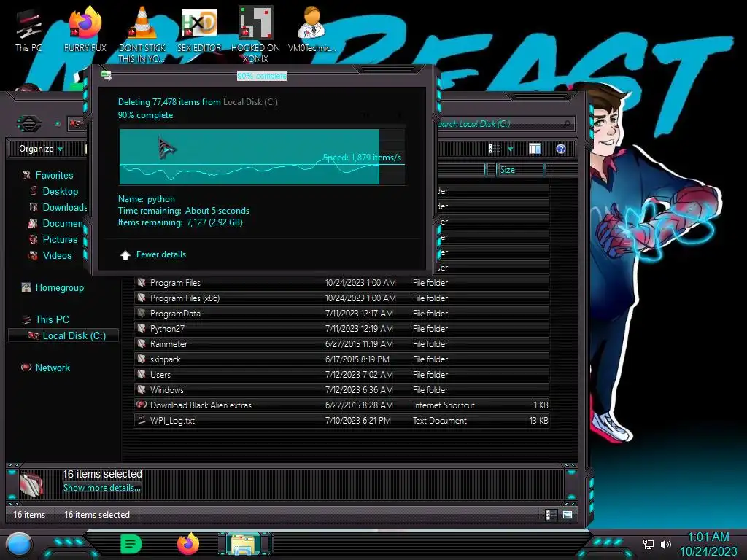The image size is (747, 560).
Task: Switch to large icons view in status bar
Action: pyautogui.click(x=568, y=515)
